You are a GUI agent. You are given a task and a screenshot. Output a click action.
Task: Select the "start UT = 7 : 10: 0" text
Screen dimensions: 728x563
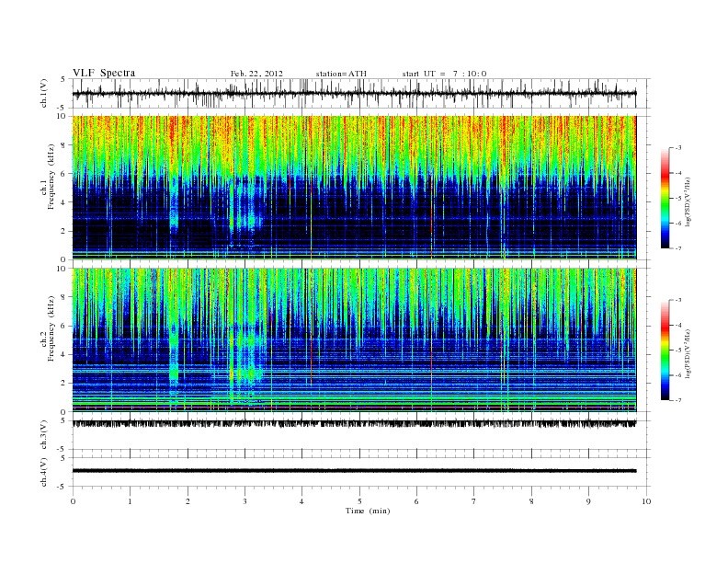tap(444, 74)
